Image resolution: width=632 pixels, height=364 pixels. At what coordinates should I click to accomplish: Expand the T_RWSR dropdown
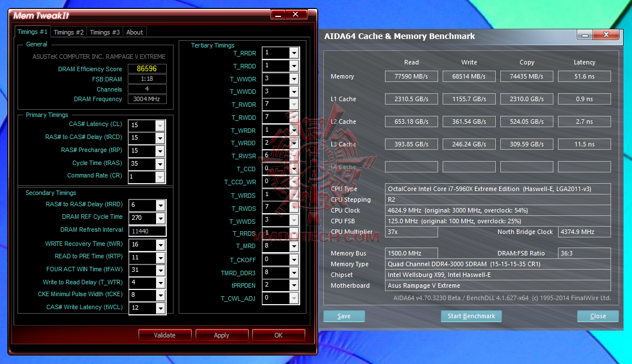tap(294, 155)
